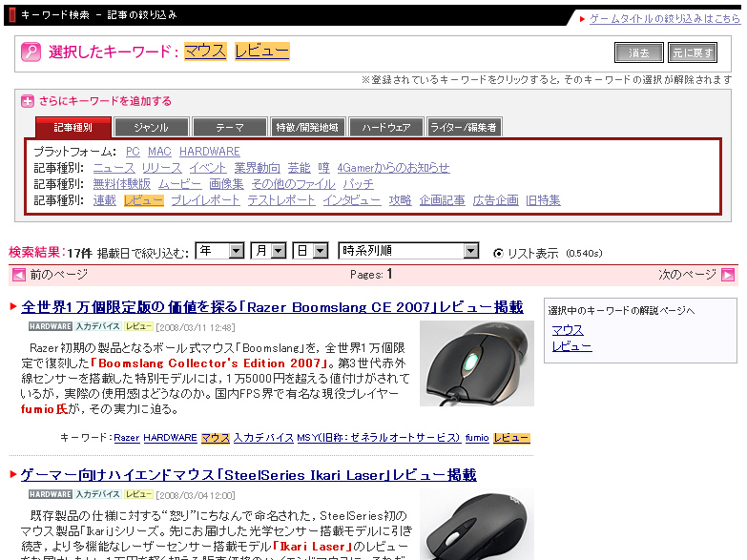Switch to the ハードウェア tab
Screen dimensions: 747x560
tap(386, 127)
